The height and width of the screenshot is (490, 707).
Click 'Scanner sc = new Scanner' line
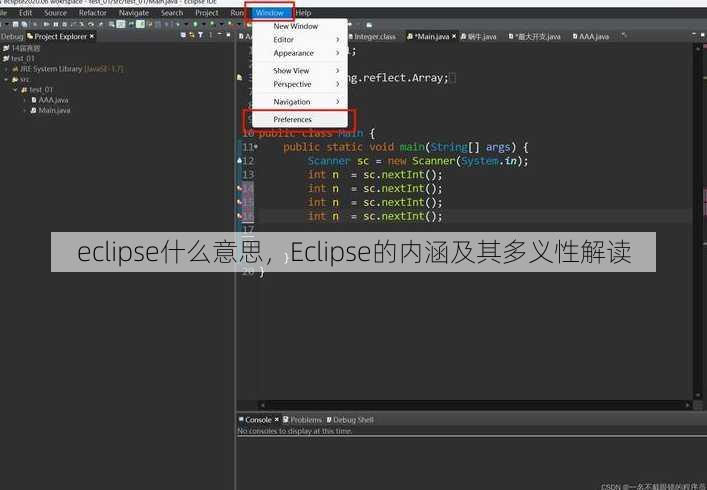coord(418,161)
